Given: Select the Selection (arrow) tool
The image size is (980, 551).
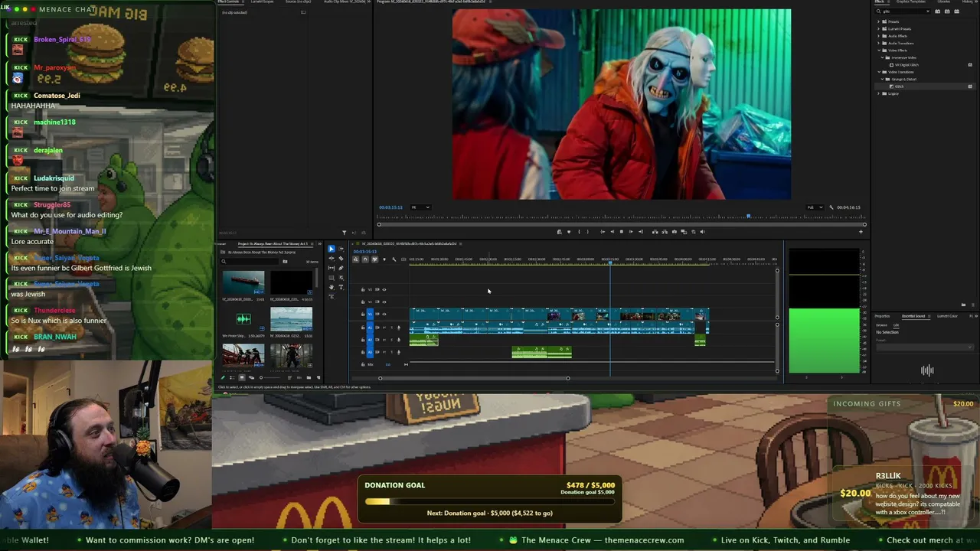Looking at the screenshot, I should [332, 249].
